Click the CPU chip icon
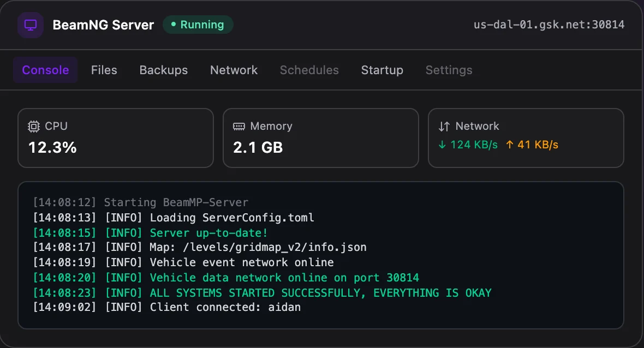 click(x=34, y=127)
